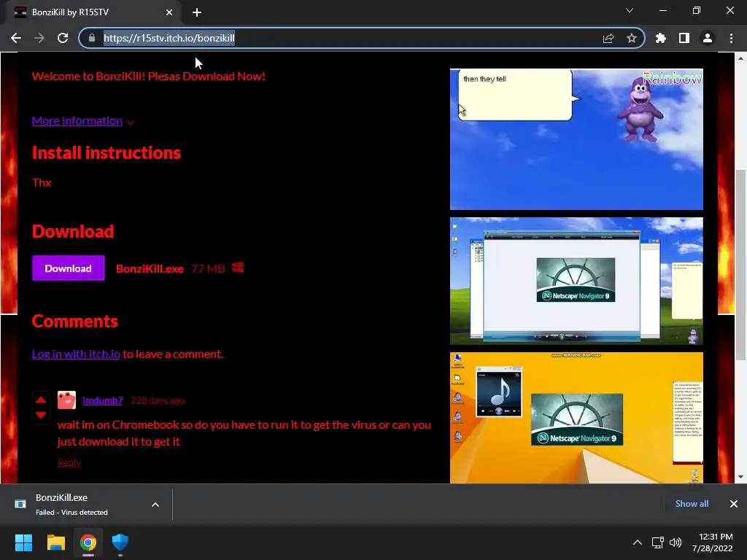Click the scrollbar down arrow
The image size is (747, 560).
coord(740,477)
